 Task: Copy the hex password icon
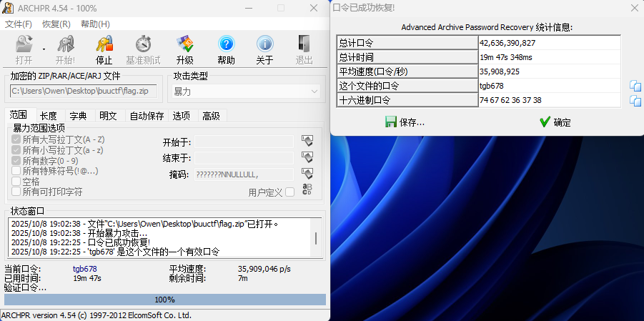pos(635,100)
